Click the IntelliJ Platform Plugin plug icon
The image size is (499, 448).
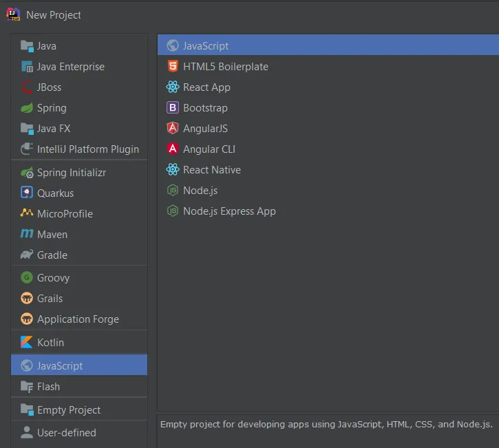27,149
